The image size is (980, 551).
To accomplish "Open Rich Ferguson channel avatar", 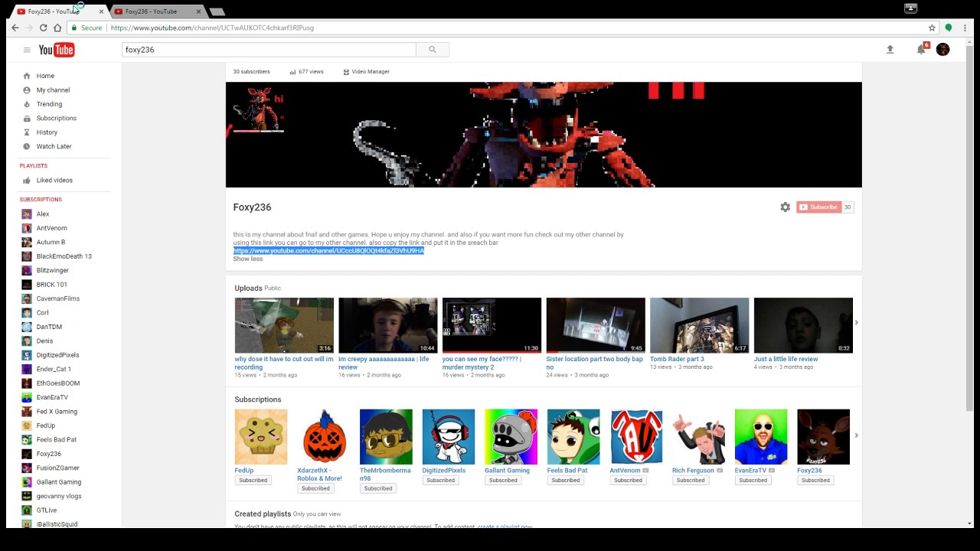I will point(698,437).
